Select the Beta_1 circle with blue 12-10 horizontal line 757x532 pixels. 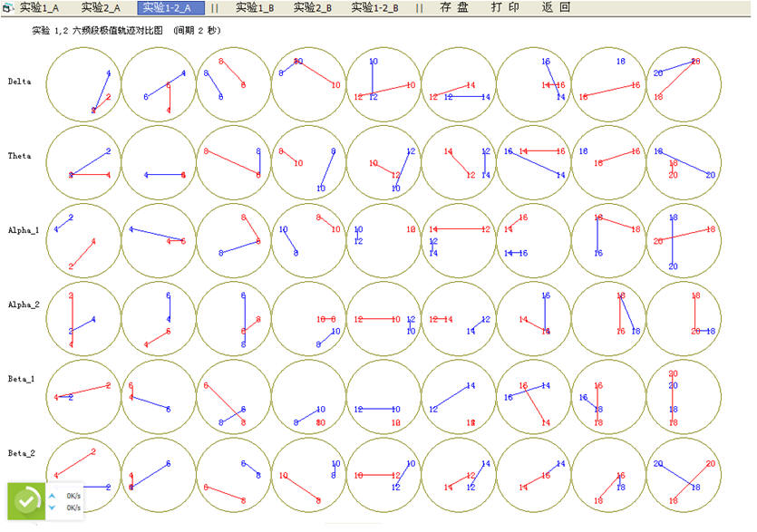pos(383,397)
